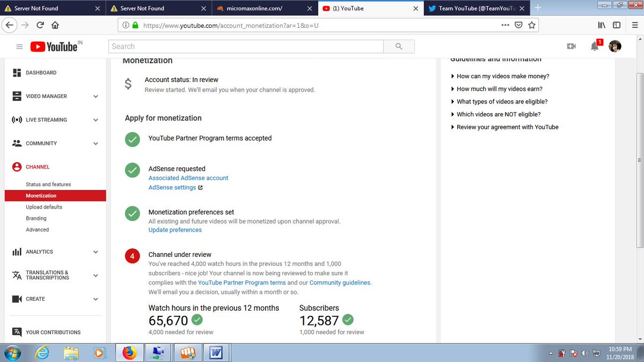Open File Explorer from the taskbar
644x362 pixels.
coord(71,353)
